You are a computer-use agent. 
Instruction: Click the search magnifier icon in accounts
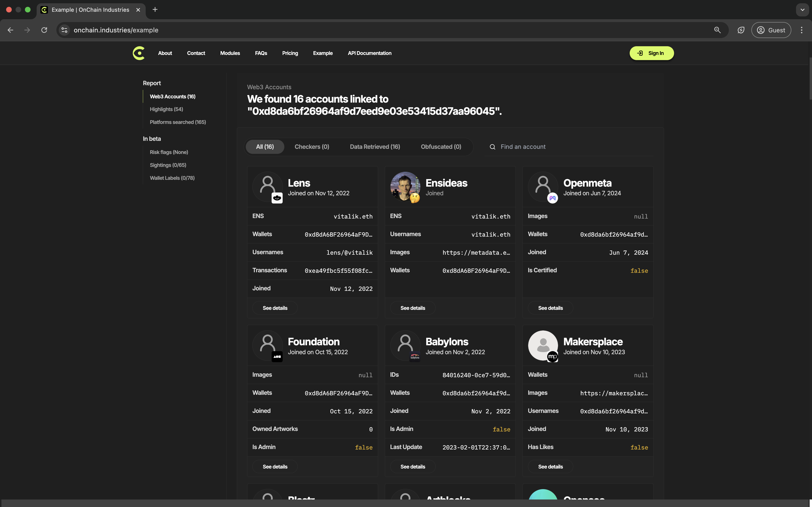click(x=492, y=147)
